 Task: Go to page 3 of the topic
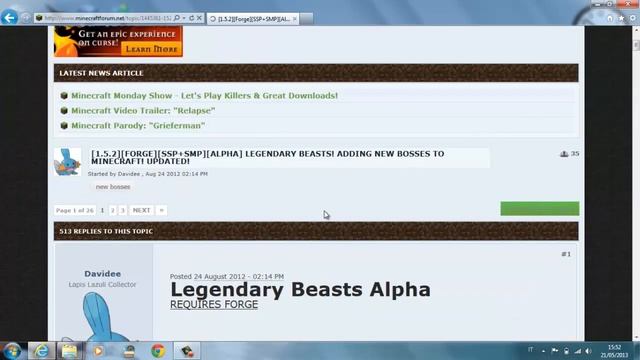(122, 210)
